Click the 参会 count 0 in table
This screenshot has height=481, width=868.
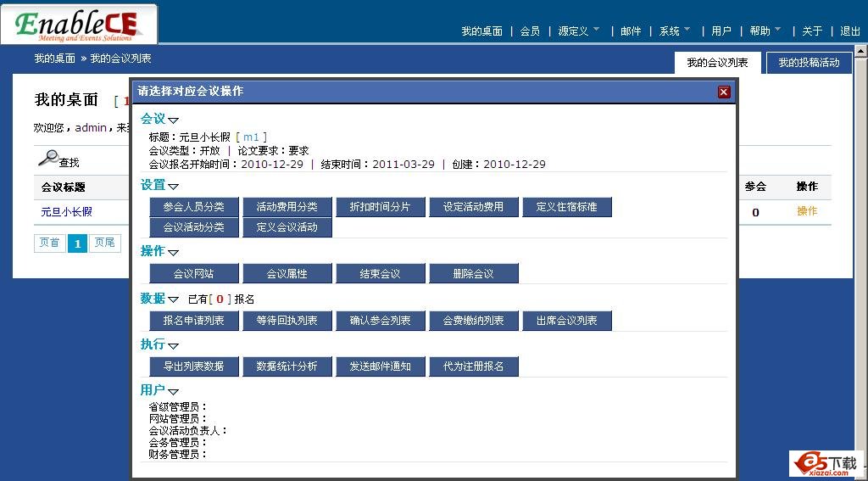[x=755, y=212]
